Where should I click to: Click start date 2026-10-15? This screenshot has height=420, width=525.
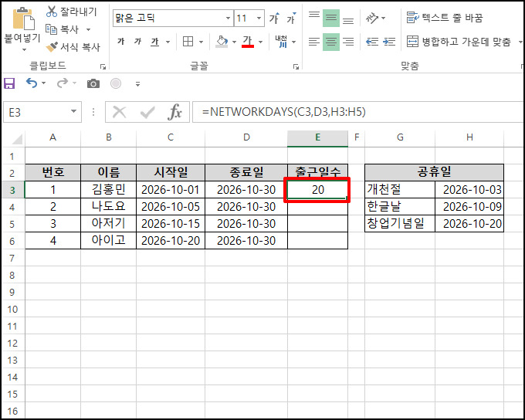(171, 223)
